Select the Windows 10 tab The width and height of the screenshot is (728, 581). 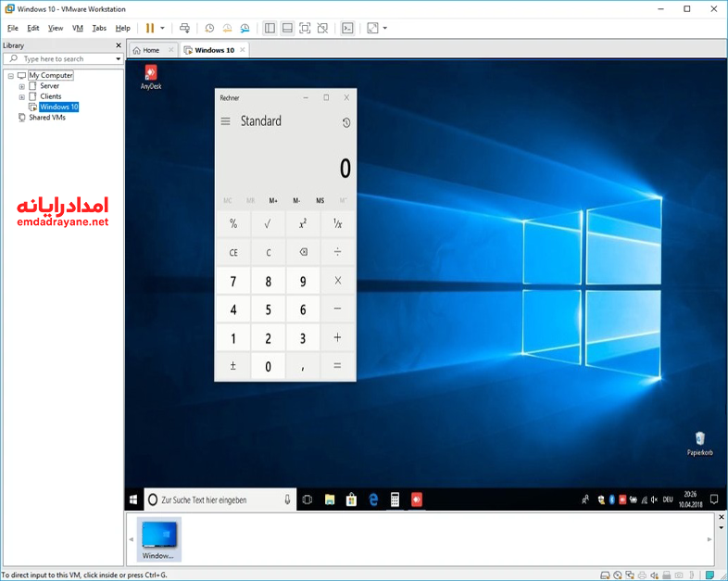coord(214,50)
